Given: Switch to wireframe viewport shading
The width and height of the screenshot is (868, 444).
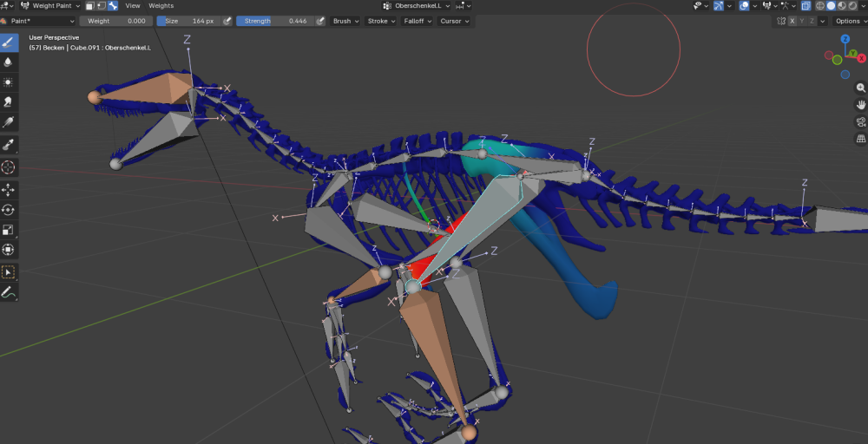Looking at the screenshot, I should [x=820, y=5].
